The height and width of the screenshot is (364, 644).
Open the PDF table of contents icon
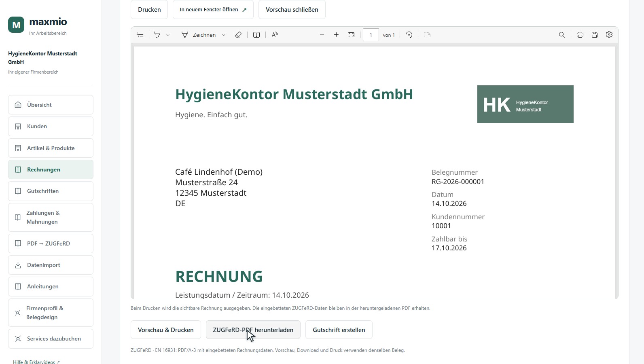pyautogui.click(x=140, y=35)
